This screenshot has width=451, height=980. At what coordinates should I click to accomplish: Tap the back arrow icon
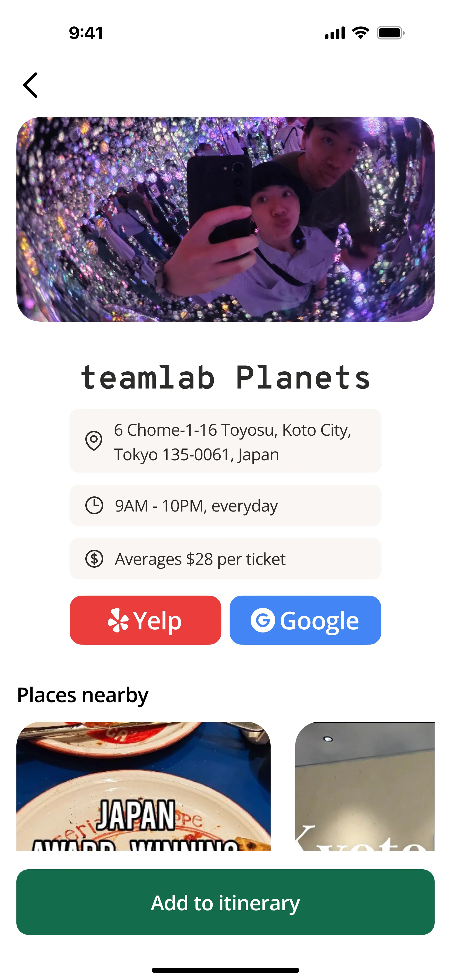(30, 85)
